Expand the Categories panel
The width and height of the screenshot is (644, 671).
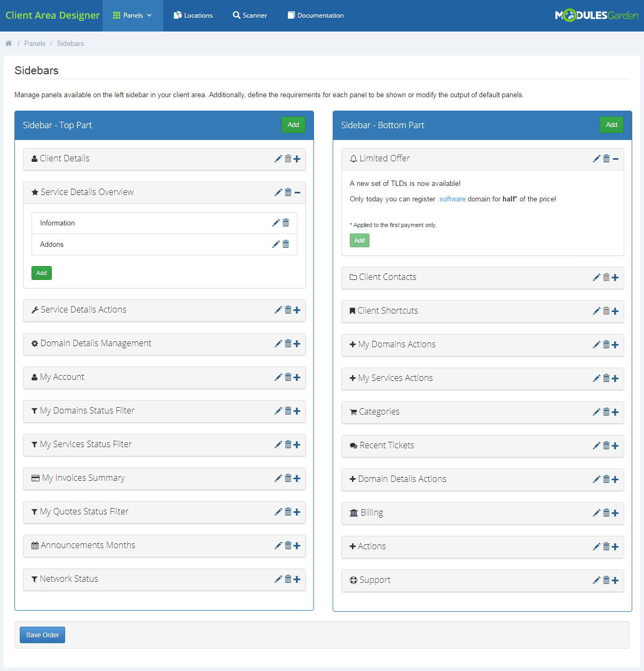click(615, 412)
